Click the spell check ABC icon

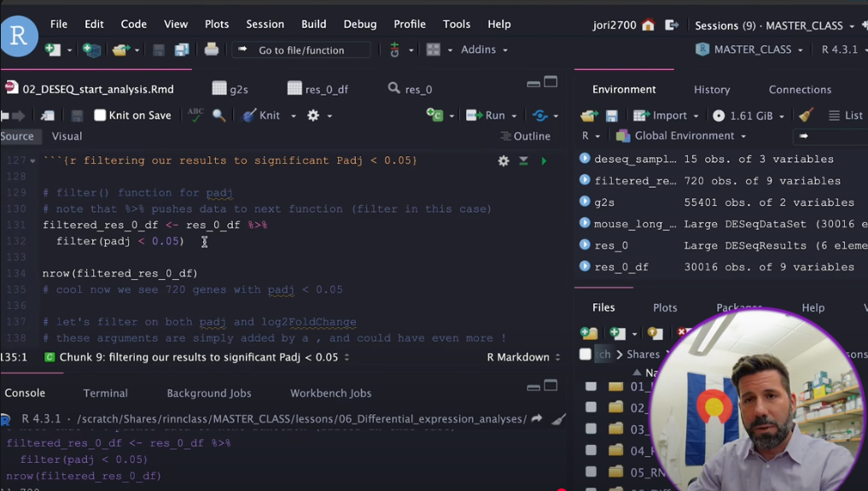195,114
